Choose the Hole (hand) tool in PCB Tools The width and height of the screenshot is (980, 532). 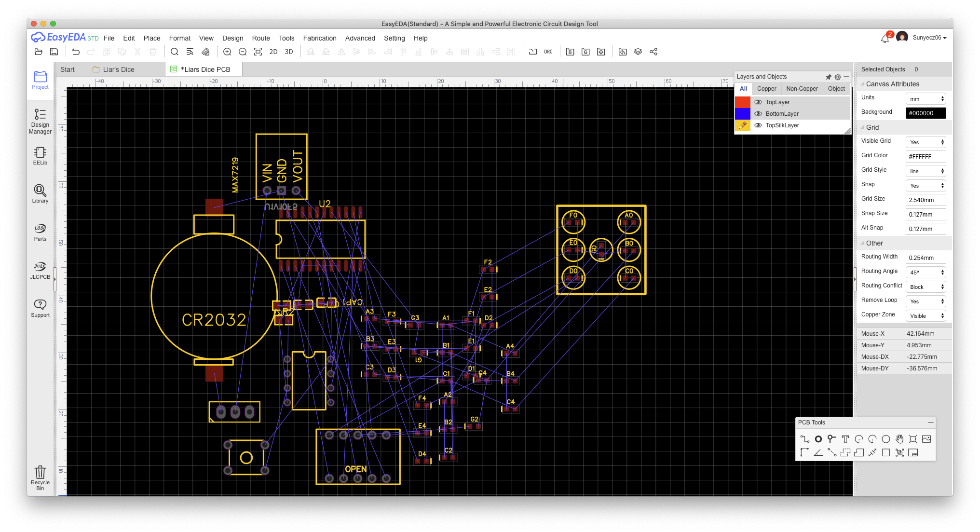point(899,439)
